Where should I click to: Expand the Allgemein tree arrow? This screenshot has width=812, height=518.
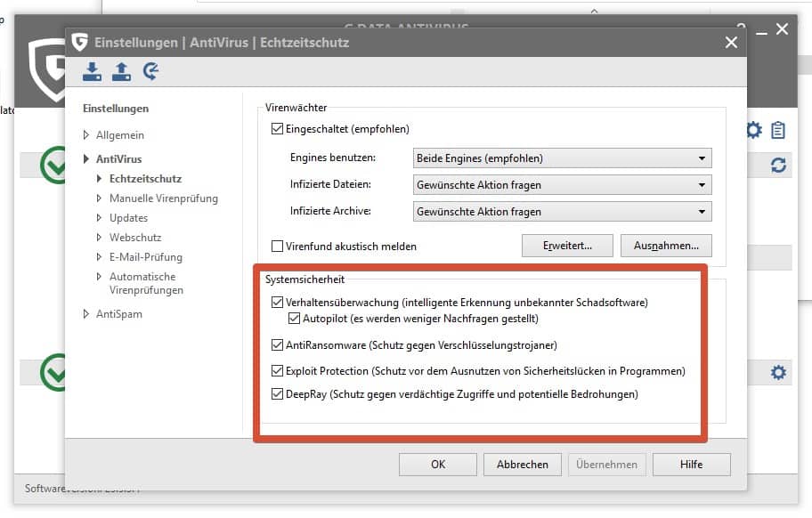point(86,135)
